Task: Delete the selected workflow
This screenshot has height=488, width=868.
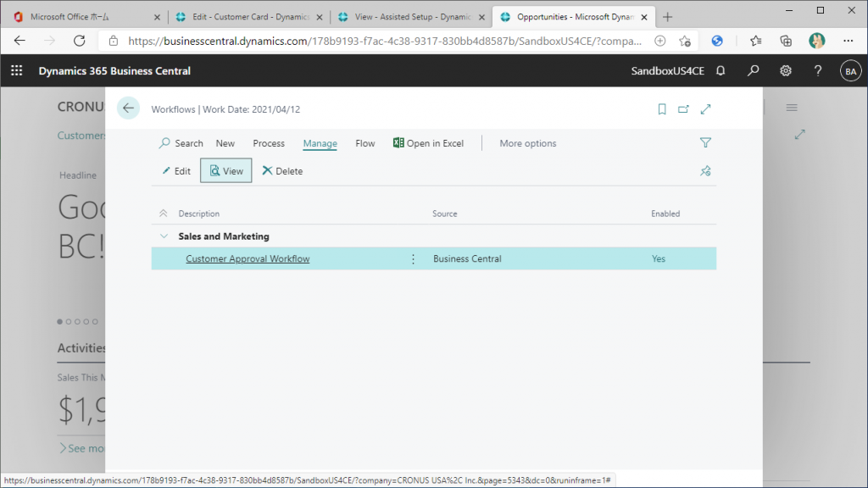Action: [x=282, y=171]
